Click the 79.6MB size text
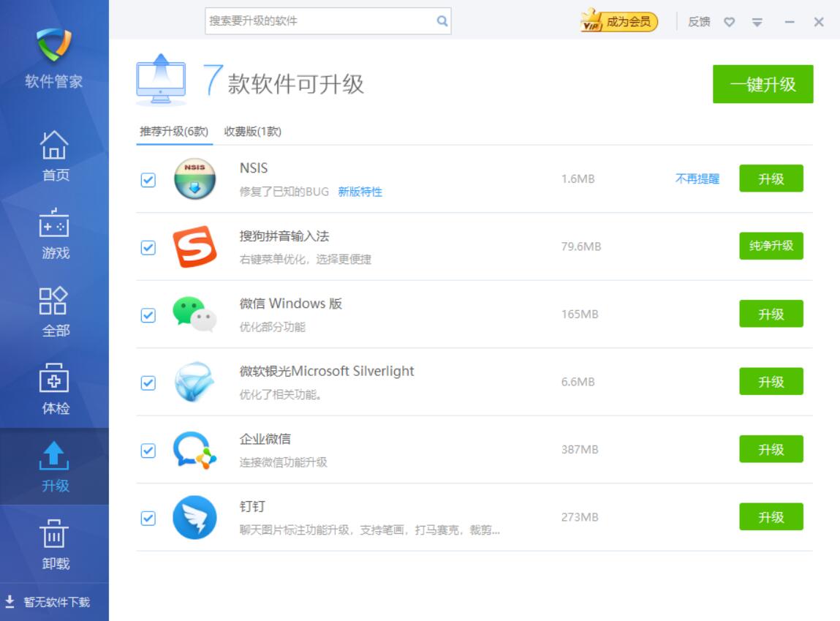840x621 pixels. tap(581, 246)
